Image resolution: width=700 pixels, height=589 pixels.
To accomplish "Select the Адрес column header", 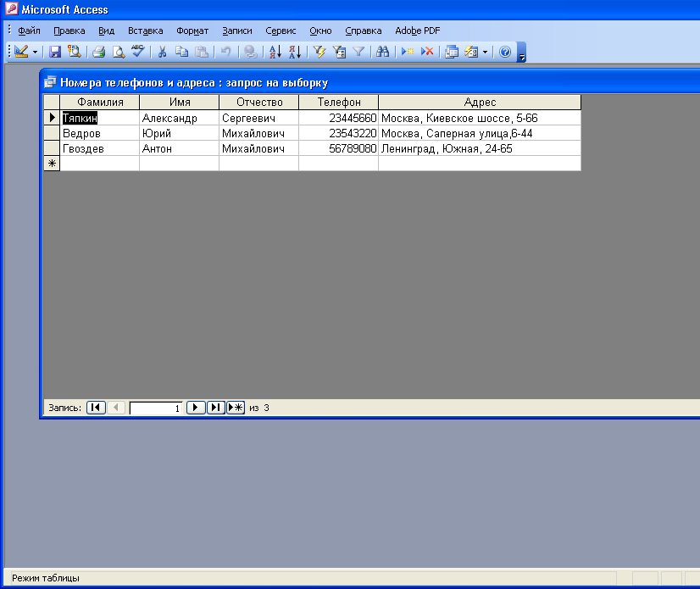I will tap(480, 103).
